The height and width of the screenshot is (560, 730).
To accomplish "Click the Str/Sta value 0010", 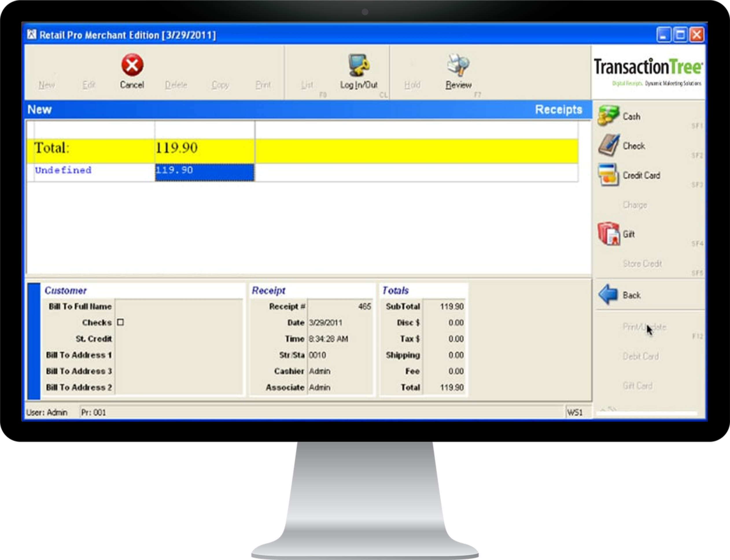I will click(317, 355).
